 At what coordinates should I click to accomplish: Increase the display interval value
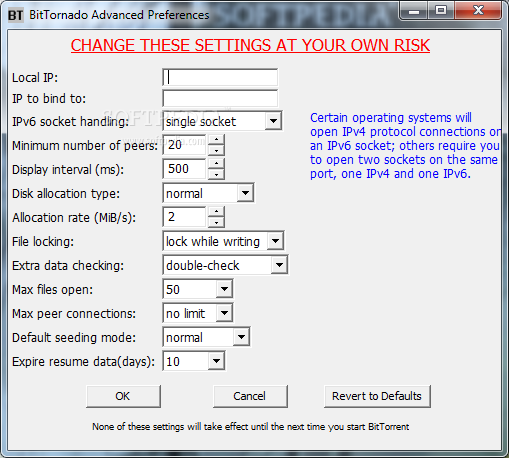point(217,164)
